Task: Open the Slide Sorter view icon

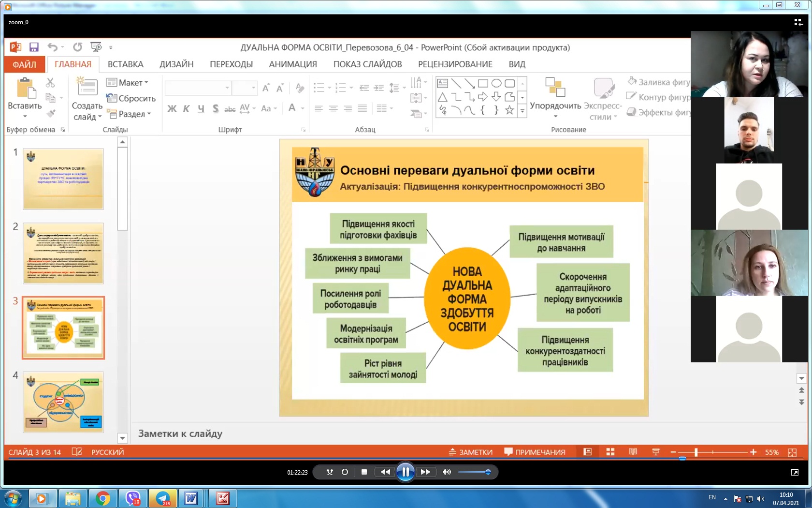Action: (x=610, y=452)
